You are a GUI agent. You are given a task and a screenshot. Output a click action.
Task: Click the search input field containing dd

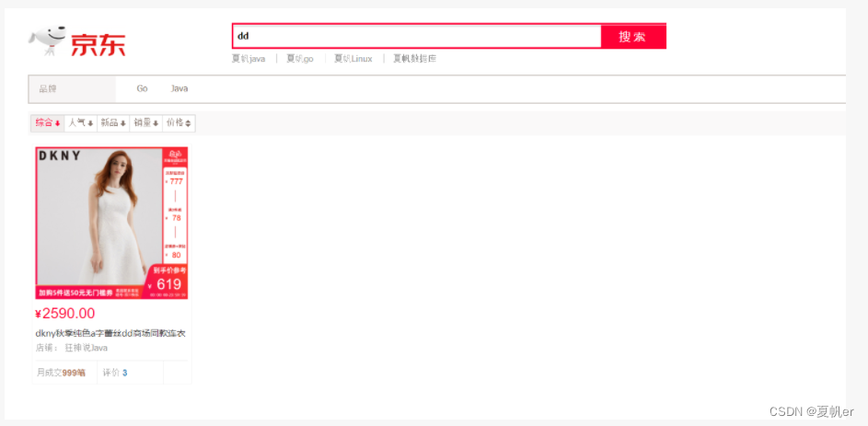pos(417,37)
